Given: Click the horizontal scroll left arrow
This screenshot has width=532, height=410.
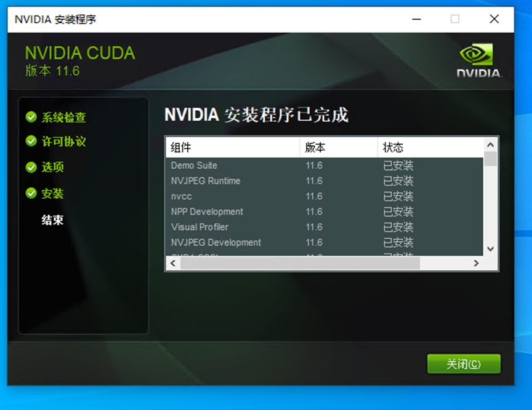Looking at the screenshot, I should (x=173, y=263).
